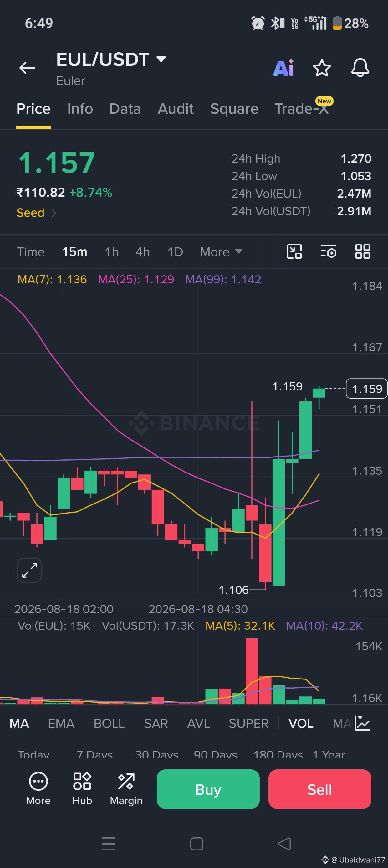Tap the volume MA(10): 42.2K label

pyautogui.click(x=324, y=626)
